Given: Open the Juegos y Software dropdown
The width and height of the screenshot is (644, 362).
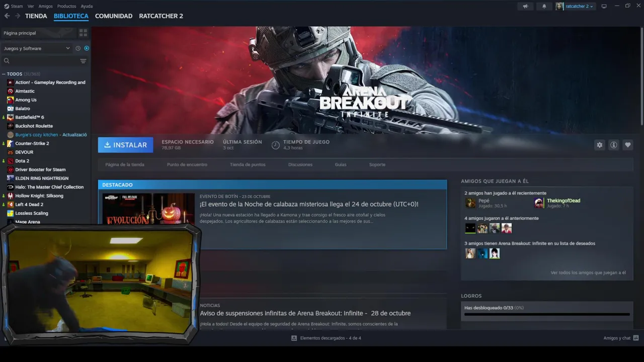Looking at the screenshot, I should [x=37, y=48].
